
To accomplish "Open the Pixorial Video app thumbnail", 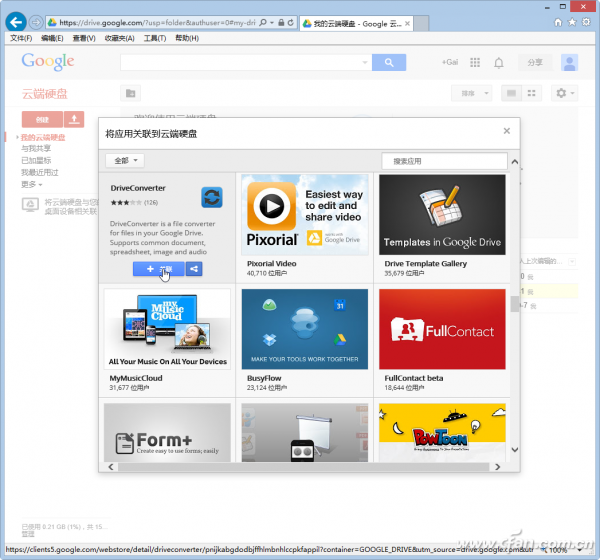I will (305, 215).
